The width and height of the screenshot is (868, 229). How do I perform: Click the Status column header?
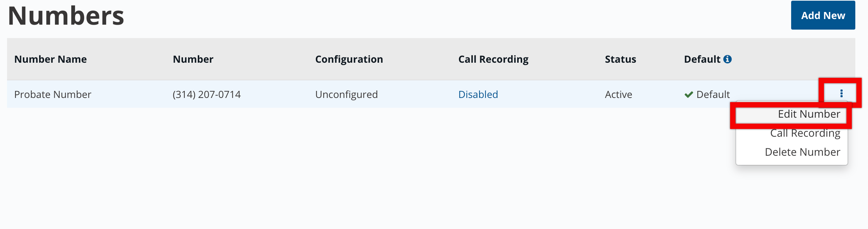(x=621, y=59)
